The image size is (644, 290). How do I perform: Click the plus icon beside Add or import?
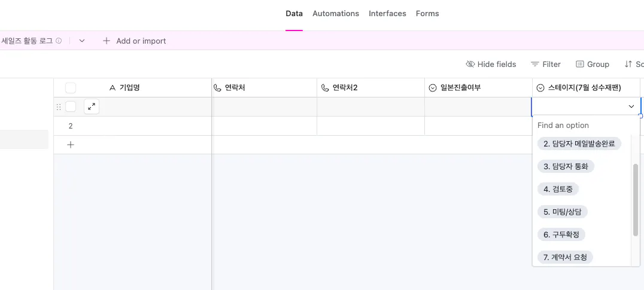(x=107, y=41)
